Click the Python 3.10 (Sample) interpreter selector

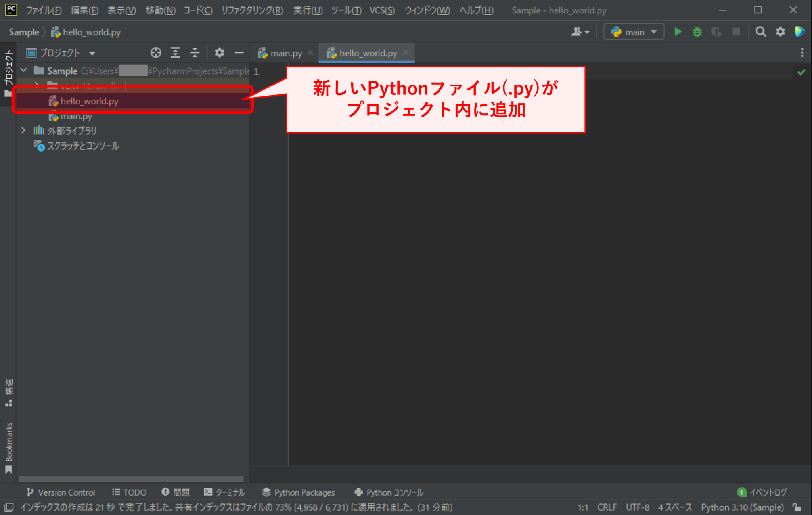click(742, 507)
